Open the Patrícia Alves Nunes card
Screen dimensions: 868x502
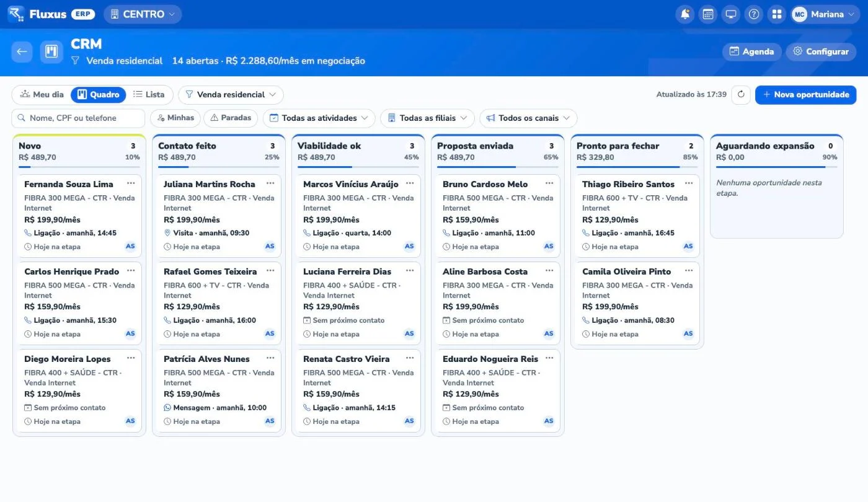pos(219,390)
